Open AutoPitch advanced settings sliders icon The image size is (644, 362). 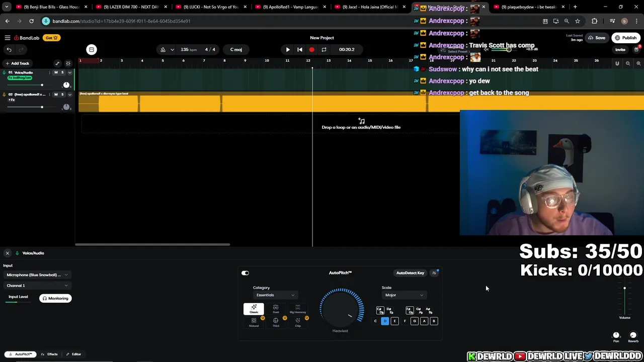coord(435,273)
